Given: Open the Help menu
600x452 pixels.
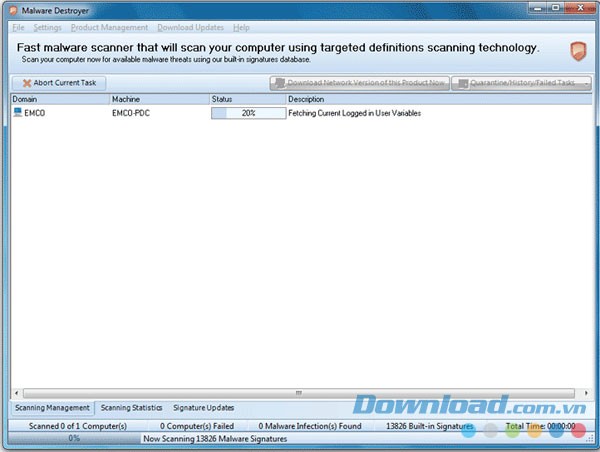Looking at the screenshot, I should (x=241, y=28).
